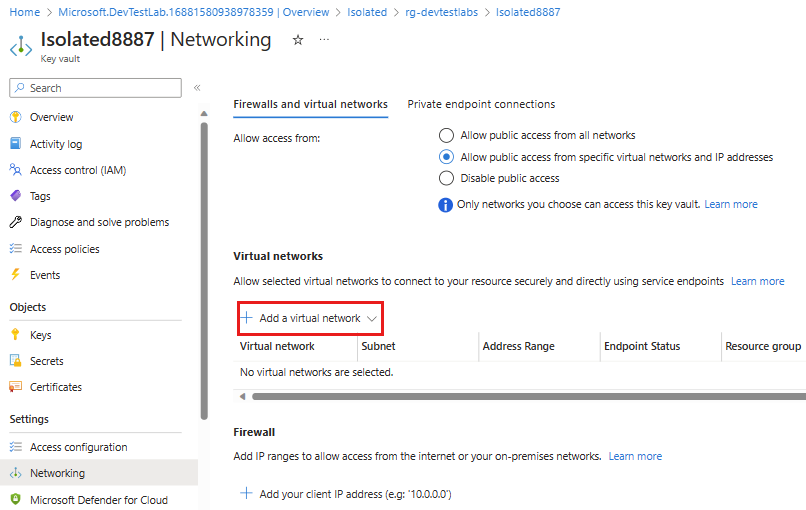Select the Disable public access option
This screenshot has height=510, width=806.
[x=446, y=178]
